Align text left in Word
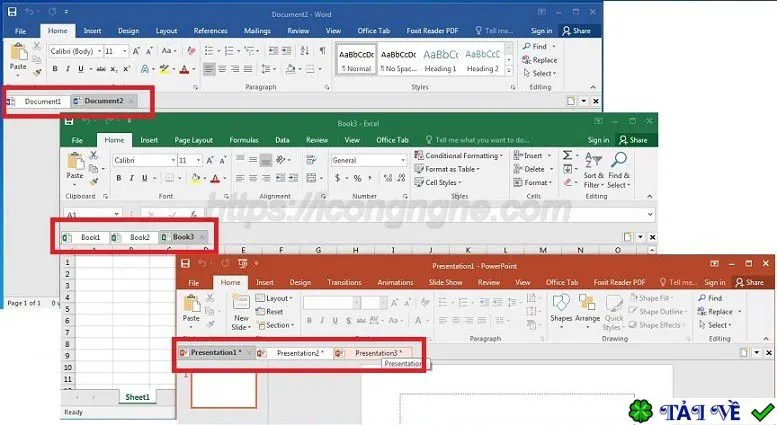 pyautogui.click(x=209, y=69)
